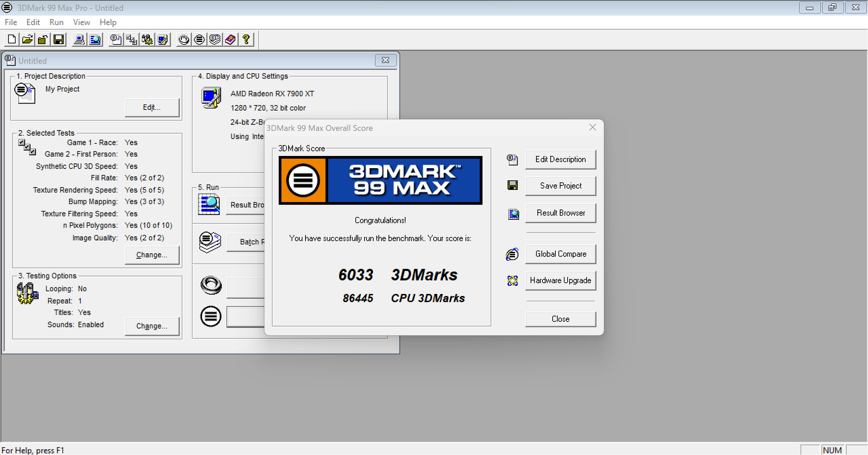868x455 pixels.
Task: Click the floppy disk Save toolbar icon
Action: 59,40
